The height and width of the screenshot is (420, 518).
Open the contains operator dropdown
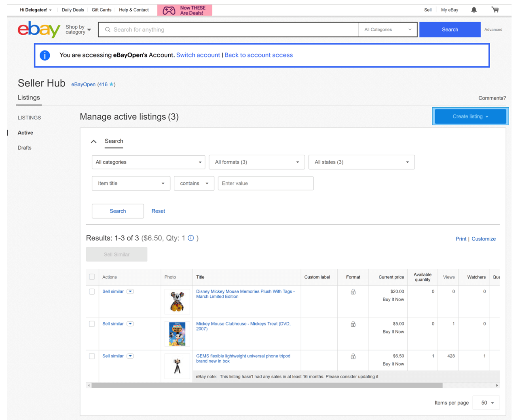[194, 183]
